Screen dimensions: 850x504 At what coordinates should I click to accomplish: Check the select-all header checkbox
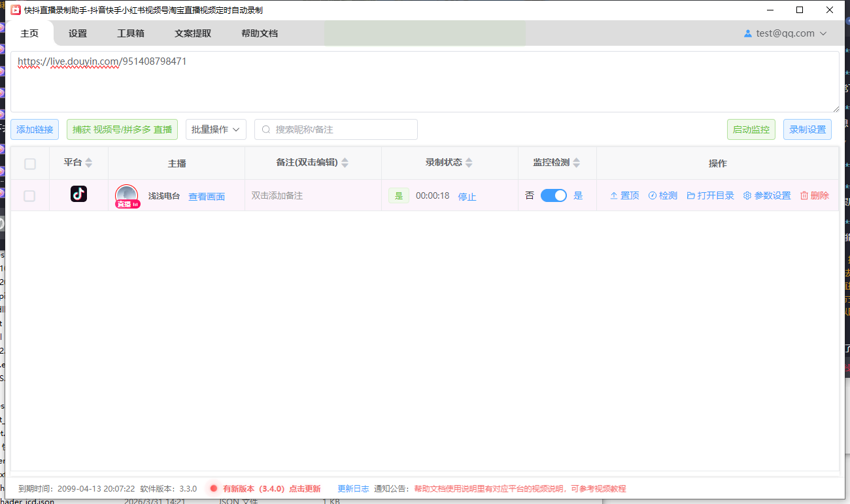[x=30, y=163]
